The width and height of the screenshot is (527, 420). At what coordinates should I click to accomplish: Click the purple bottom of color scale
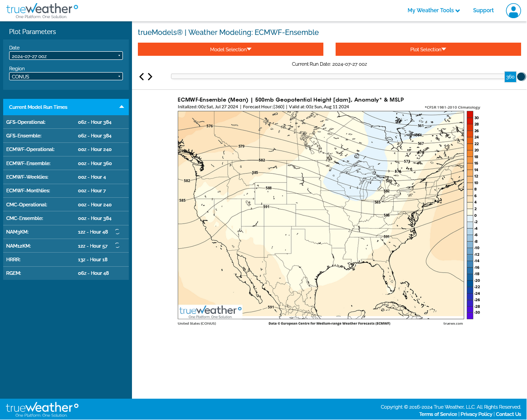point(470,316)
